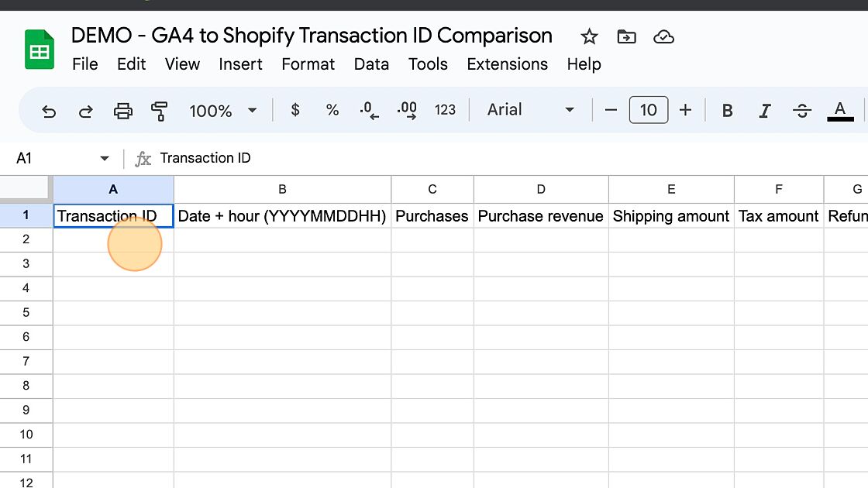This screenshot has width=868, height=488.
Task: Click the print icon
Action: pos(123,111)
